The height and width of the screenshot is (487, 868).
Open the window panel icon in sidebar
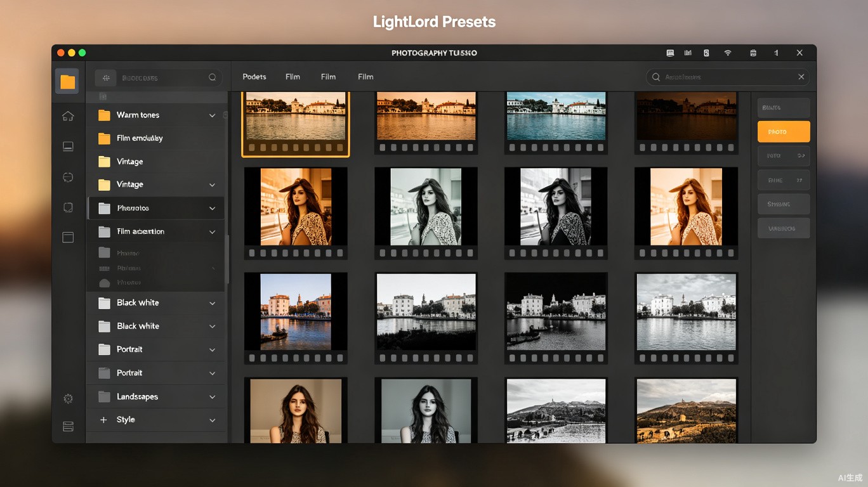[68, 237]
